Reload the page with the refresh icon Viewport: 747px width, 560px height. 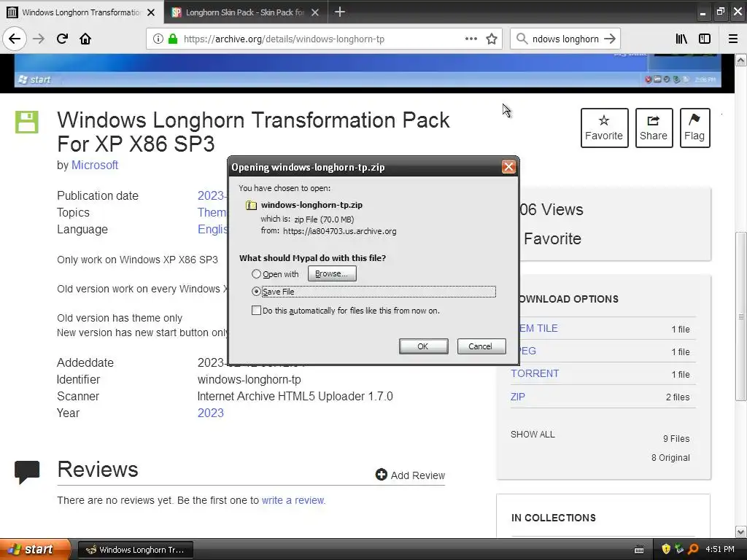[62, 39]
